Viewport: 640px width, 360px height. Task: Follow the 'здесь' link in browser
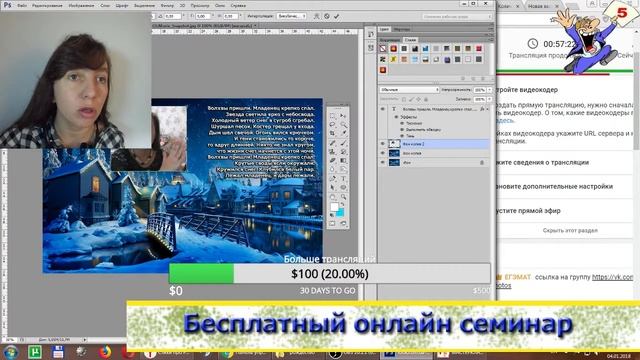coord(506,120)
